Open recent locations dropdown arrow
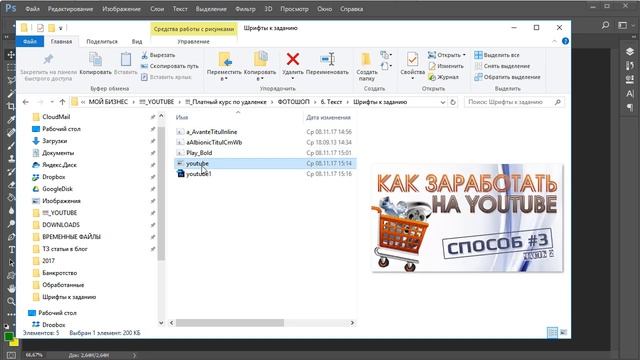Viewport: 640px width, 360px height. tap(52, 102)
